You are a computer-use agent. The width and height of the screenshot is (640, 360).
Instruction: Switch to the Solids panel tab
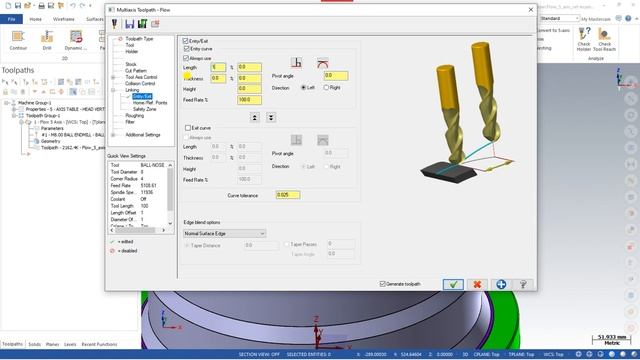(x=34, y=344)
